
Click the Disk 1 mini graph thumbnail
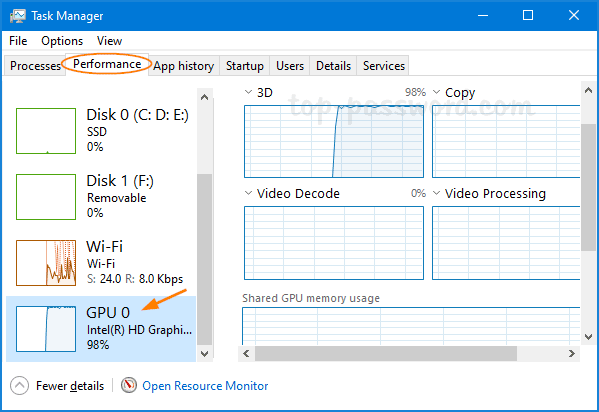(x=46, y=197)
